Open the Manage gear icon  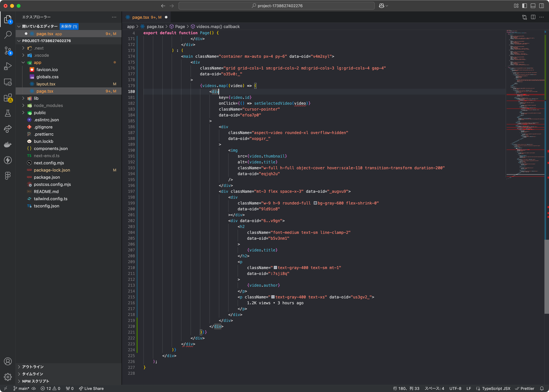(x=8, y=377)
